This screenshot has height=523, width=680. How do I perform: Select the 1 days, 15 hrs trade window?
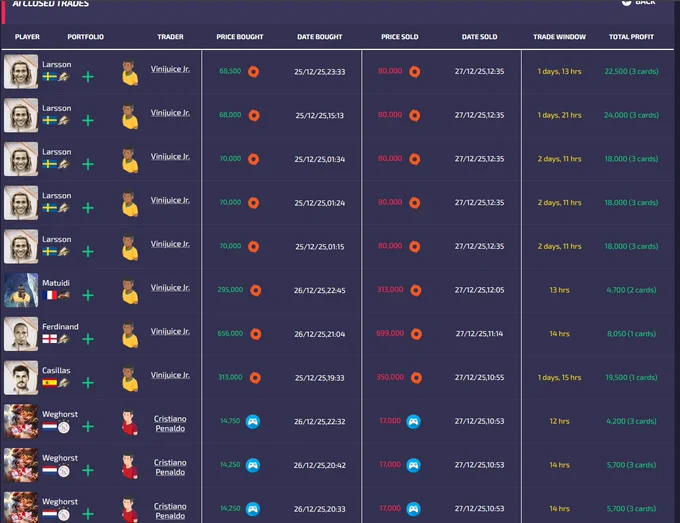click(x=559, y=378)
